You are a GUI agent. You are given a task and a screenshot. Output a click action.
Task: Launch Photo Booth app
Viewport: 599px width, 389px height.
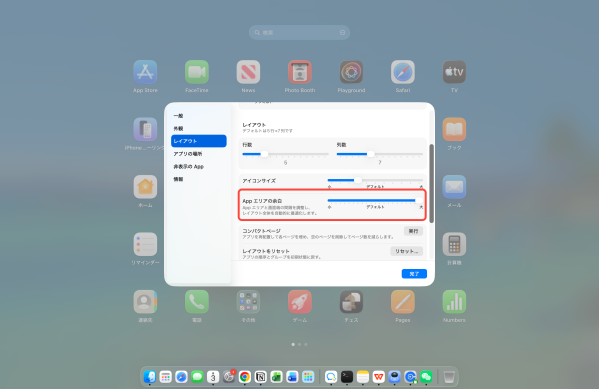(300, 72)
